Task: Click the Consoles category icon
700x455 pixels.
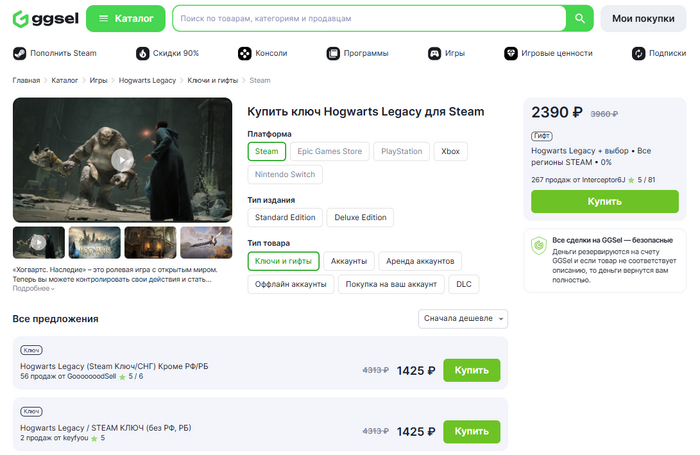Action: (244, 53)
